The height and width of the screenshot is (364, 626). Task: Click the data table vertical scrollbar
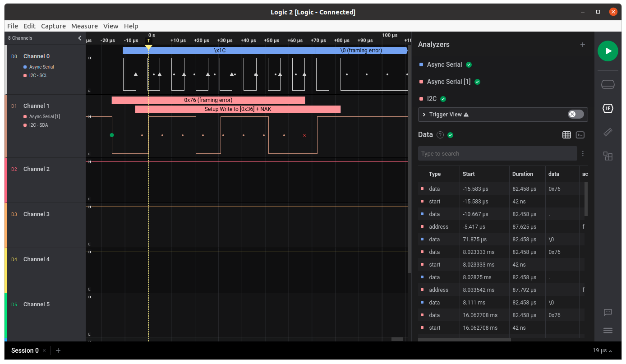(x=586, y=199)
